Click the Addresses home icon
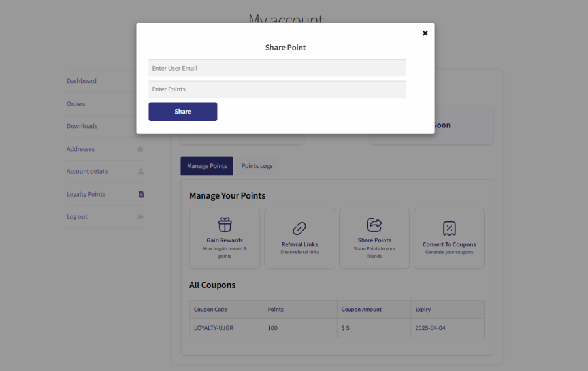 tap(140, 149)
